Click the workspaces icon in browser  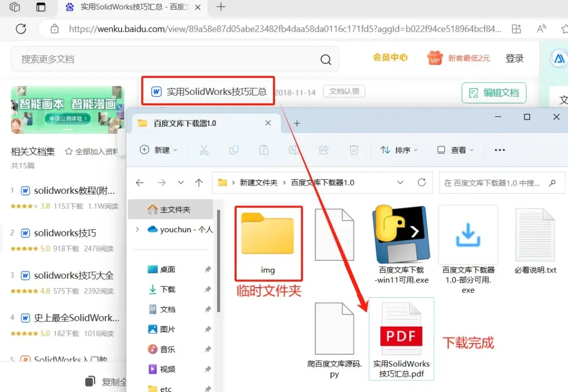(15, 7)
